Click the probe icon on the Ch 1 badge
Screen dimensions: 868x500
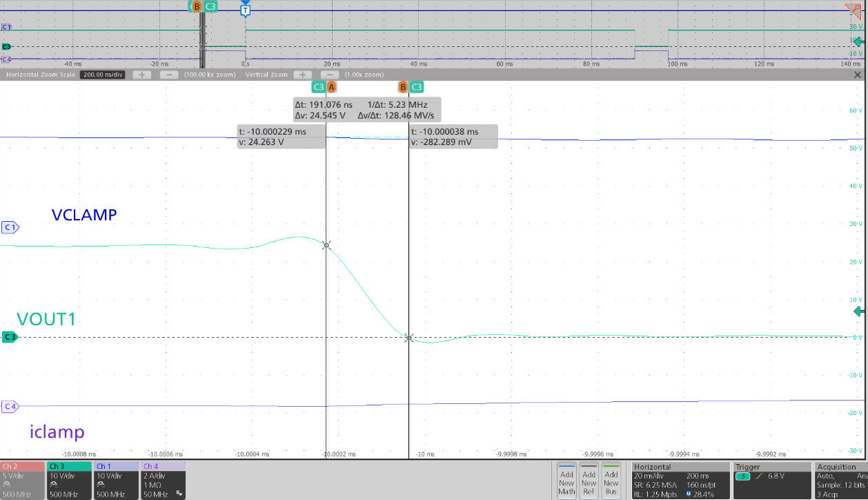[100, 484]
